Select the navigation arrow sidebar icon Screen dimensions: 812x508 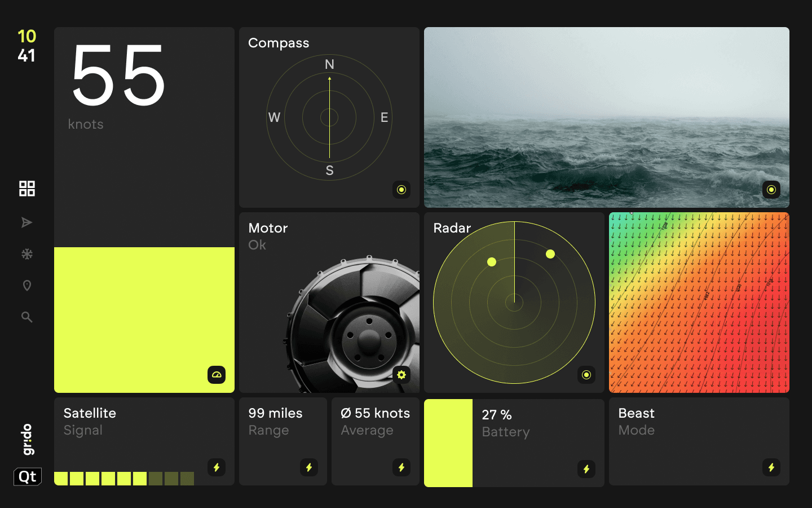click(x=27, y=222)
